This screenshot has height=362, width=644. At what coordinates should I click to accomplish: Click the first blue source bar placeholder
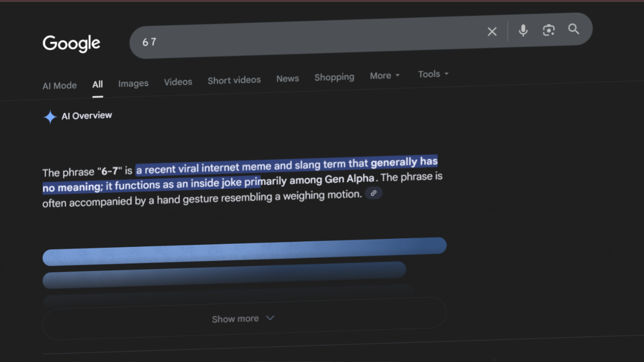(x=245, y=251)
